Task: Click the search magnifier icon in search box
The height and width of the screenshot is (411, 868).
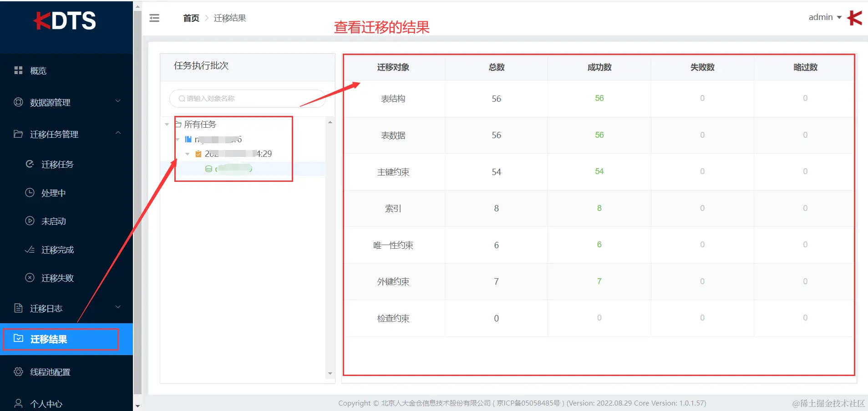Action: [x=182, y=99]
